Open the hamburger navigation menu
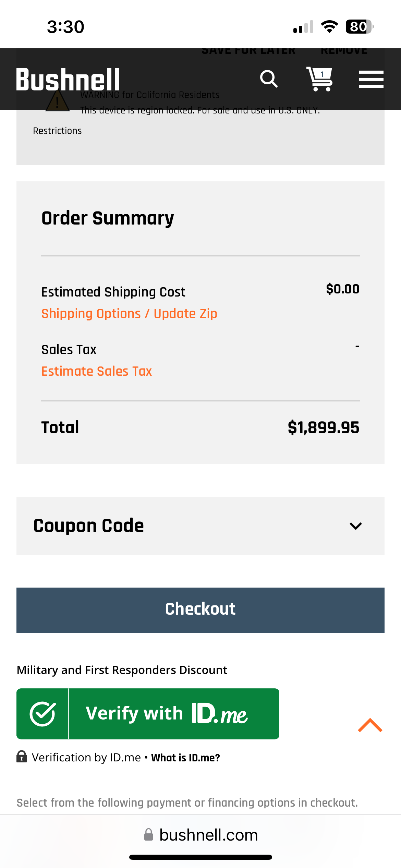Image resolution: width=401 pixels, height=868 pixels. coord(371,79)
